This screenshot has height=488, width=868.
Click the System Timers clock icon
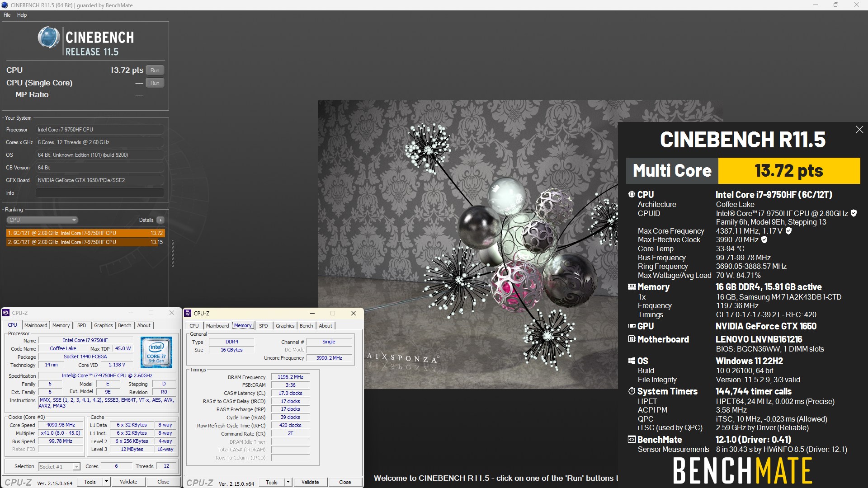(x=632, y=391)
